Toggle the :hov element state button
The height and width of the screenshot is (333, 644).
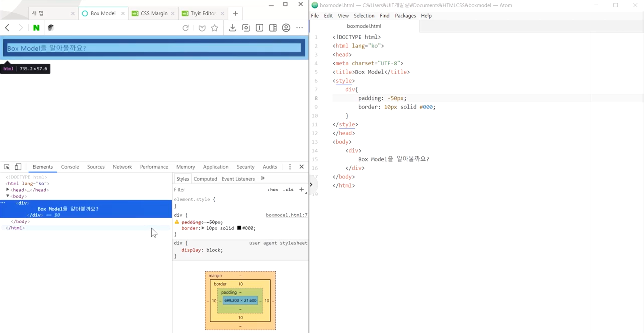pos(273,190)
